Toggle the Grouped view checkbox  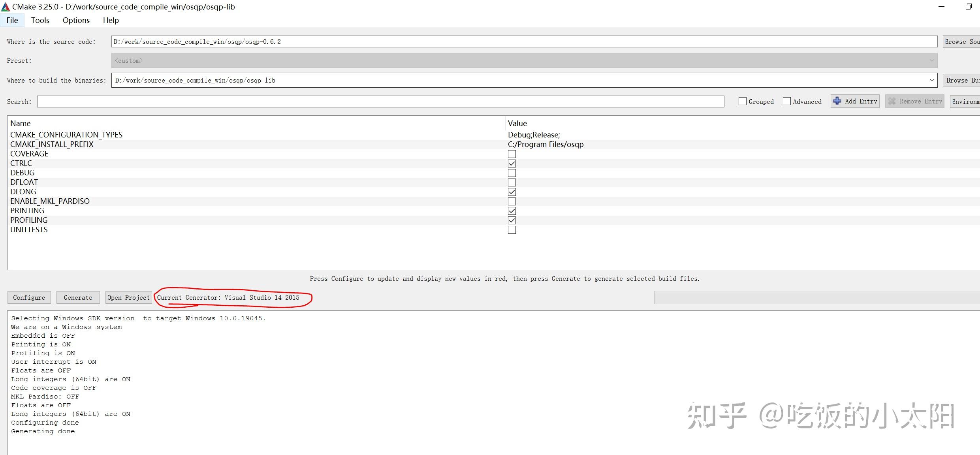point(742,102)
